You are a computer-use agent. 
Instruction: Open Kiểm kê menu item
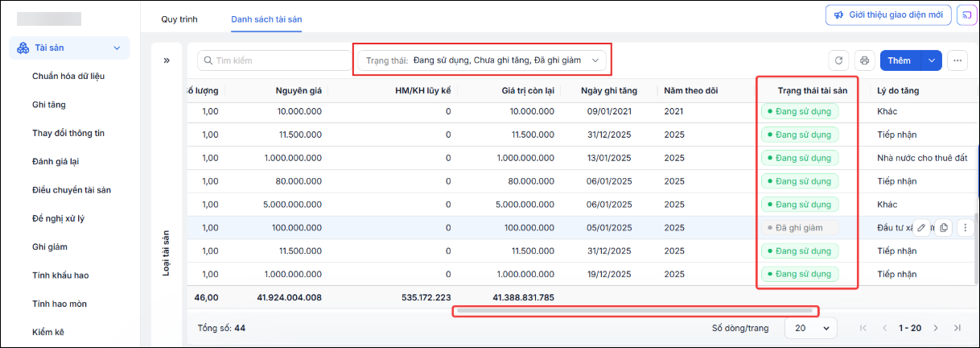tap(48, 332)
